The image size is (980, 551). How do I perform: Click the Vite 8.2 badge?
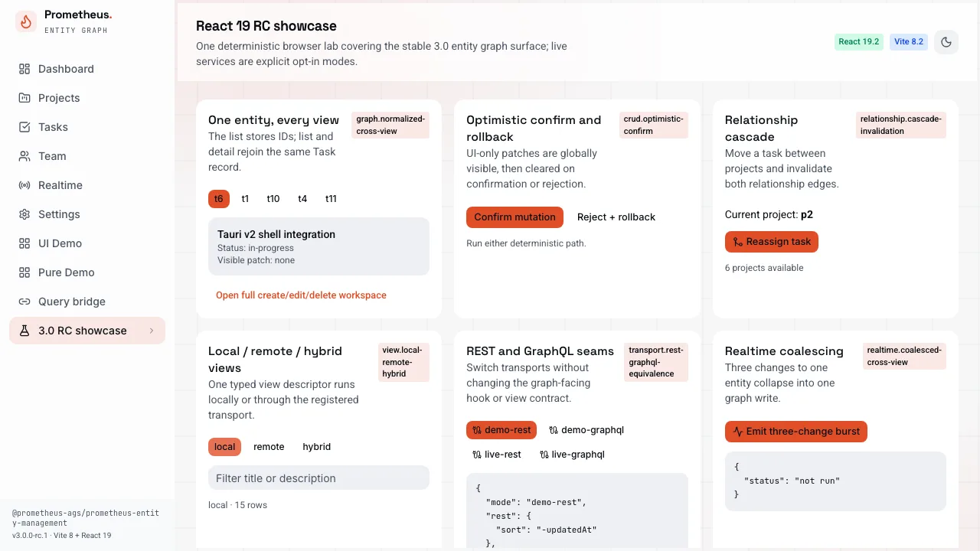[909, 42]
